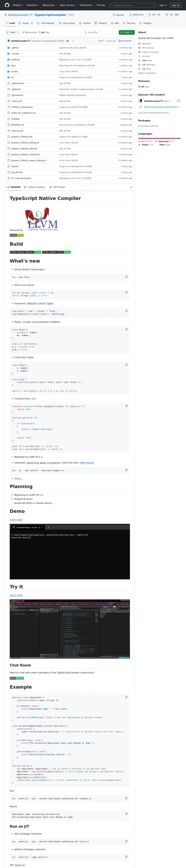Viewport: 186px width, 868px height.
Task: Click the Windows release test passing badge
Action: 25,252
